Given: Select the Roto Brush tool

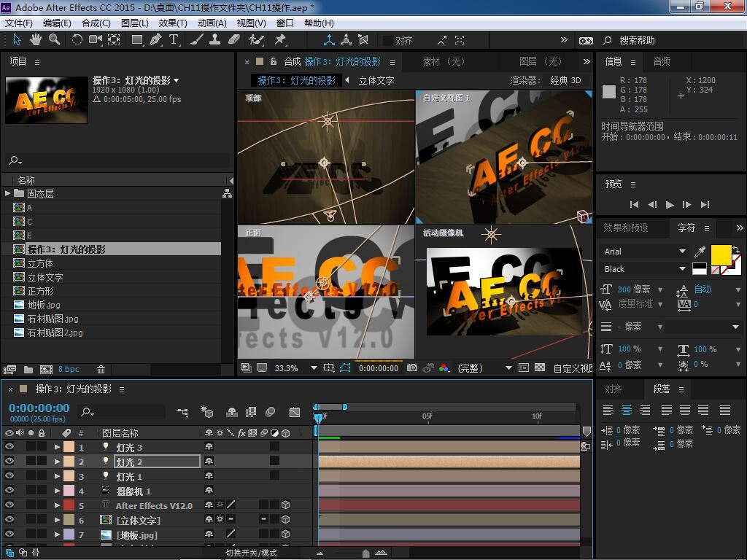Looking at the screenshot, I should pos(256,40).
